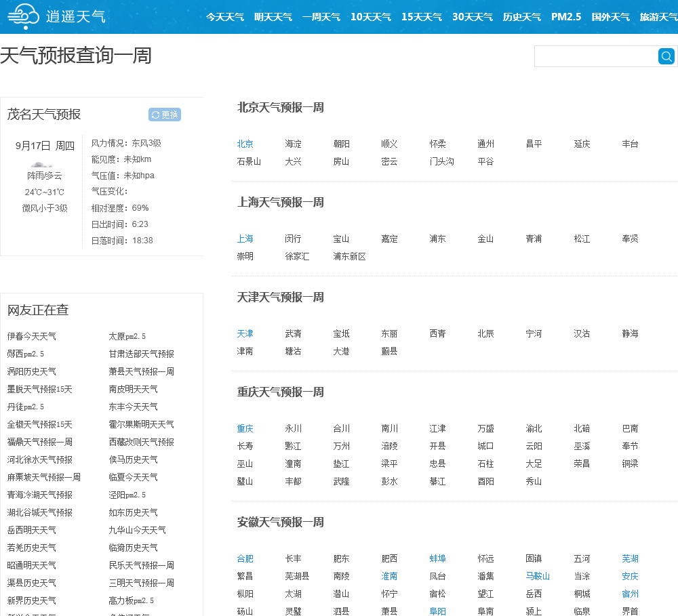Open the 一周天气 nav item

click(x=321, y=17)
